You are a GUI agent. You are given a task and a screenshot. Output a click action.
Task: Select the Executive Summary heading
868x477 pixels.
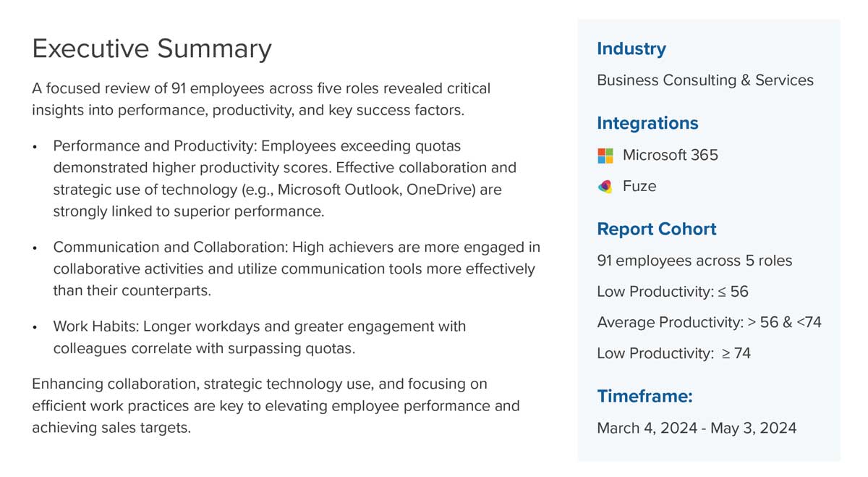[x=152, y=49]
